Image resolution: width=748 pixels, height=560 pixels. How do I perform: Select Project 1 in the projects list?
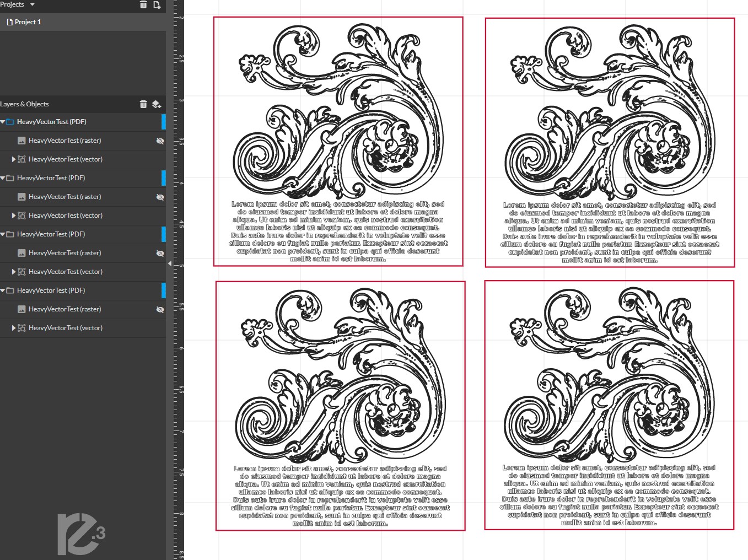(28, 22)
